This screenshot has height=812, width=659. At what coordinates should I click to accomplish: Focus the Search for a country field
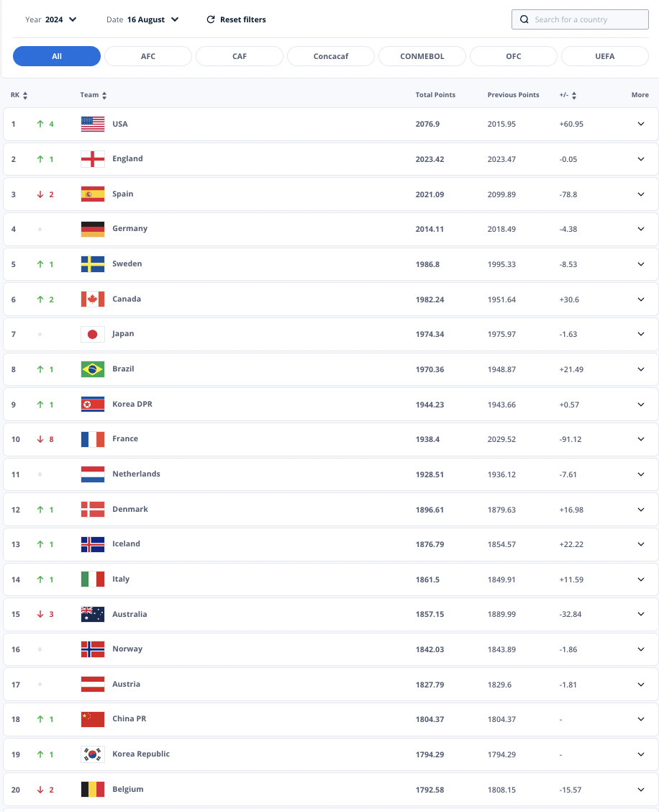580,19
